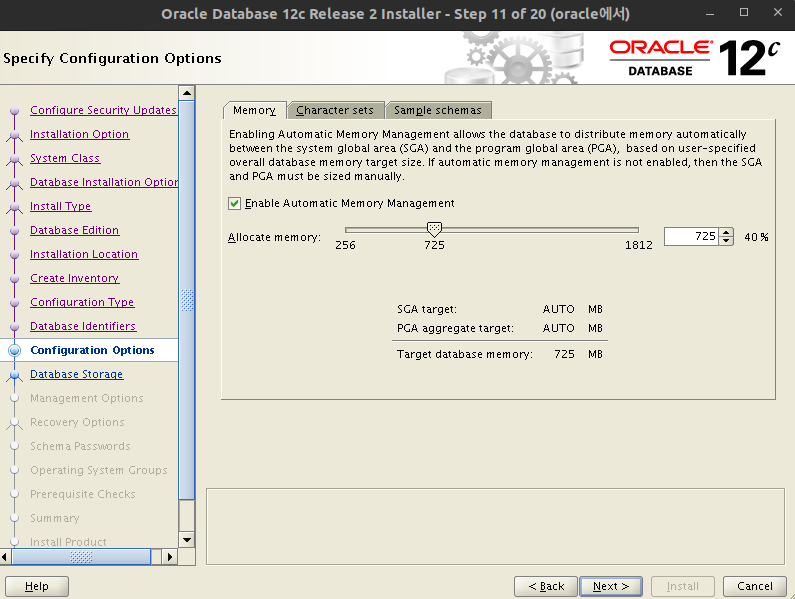Click the Database Storage step node icon
795x599 pixels.
click(x=15, y=376)
